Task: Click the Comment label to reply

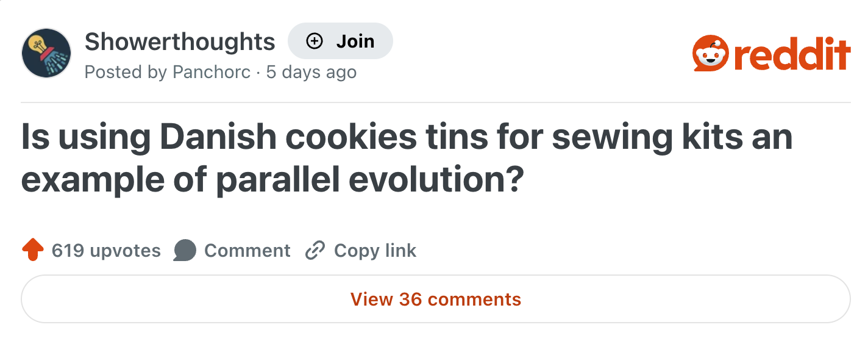Action: 247,250
